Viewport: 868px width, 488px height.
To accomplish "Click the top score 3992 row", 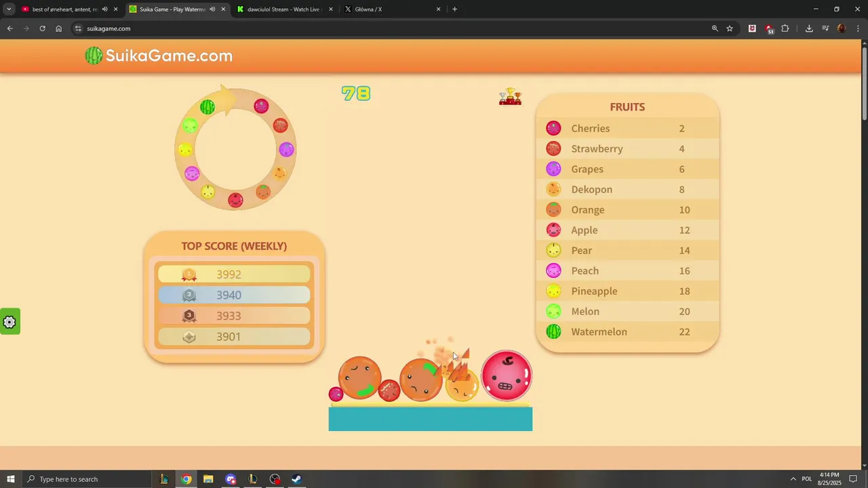I will pyautogui.click(x=234, y=274).
